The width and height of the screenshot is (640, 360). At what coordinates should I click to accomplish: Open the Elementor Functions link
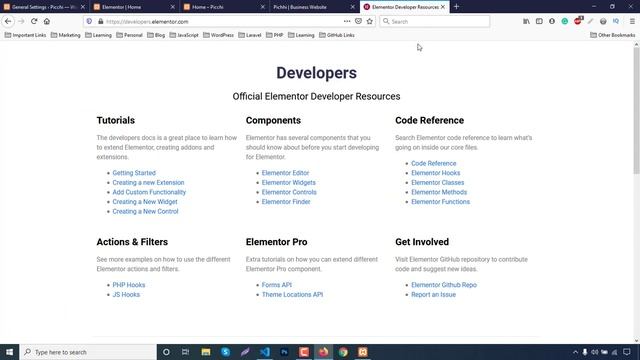pos(440,202)
